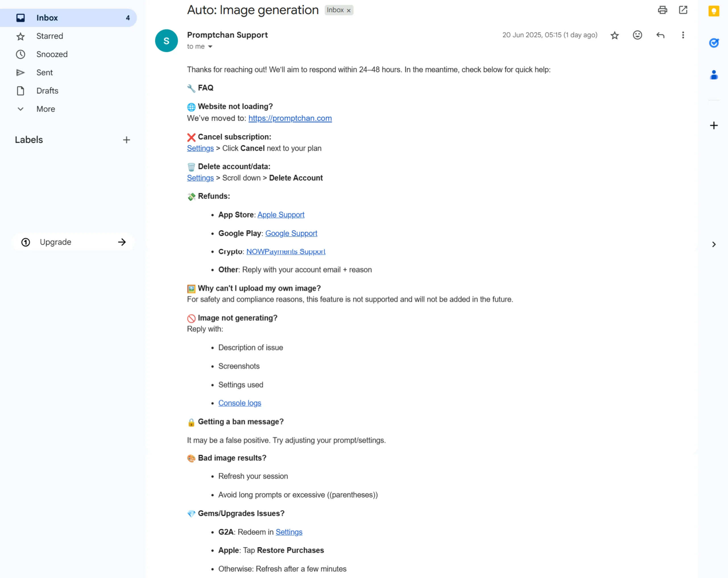Add an emoji reaction to message

click(x=637, y=35)
